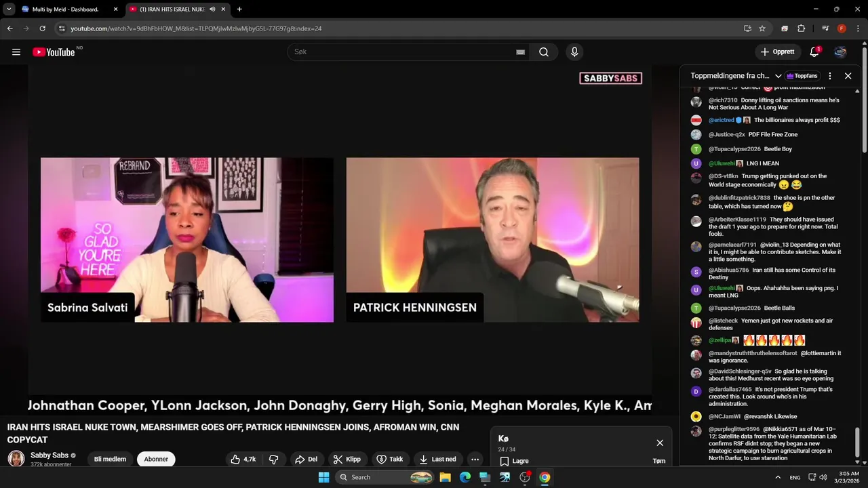Screen dimensions: 868x488
Task: Go to the YouTube home logo
Action: 54,52
